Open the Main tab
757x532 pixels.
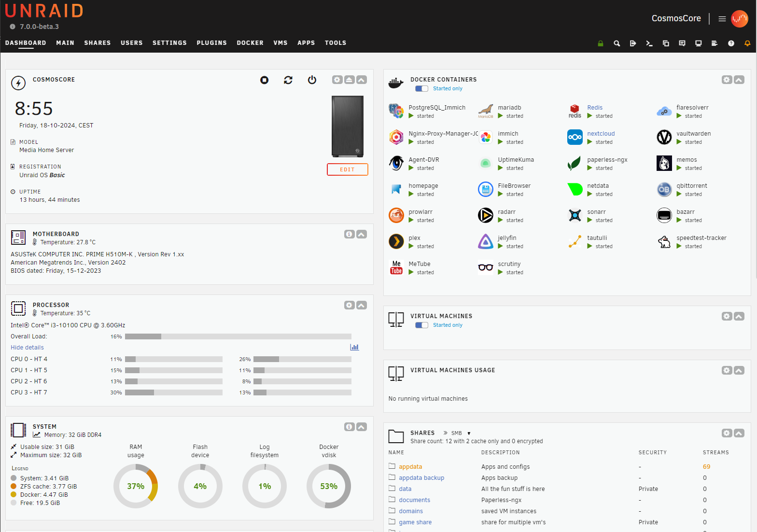click(x=65, y=43)
